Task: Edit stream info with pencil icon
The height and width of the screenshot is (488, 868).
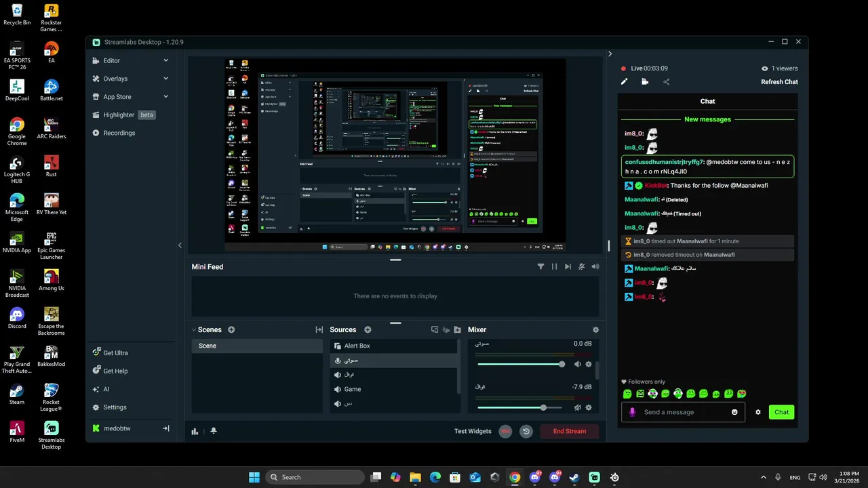Action: 625,82
